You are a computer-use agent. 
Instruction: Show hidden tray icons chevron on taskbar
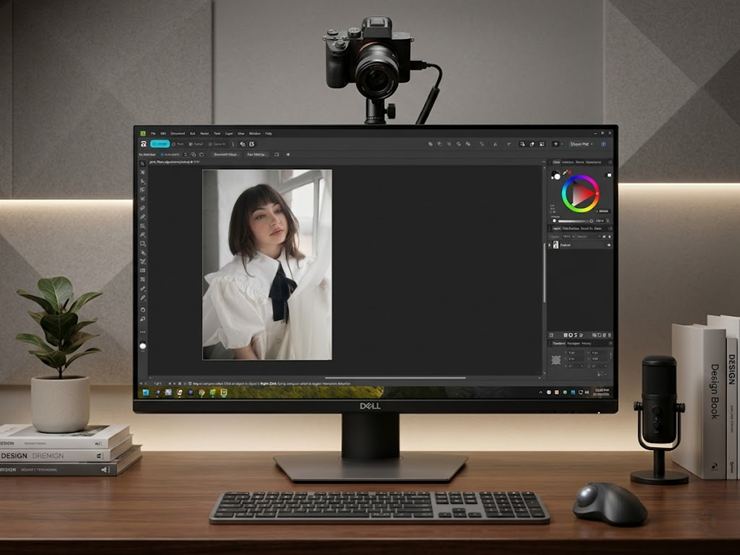tap(541, 392)
